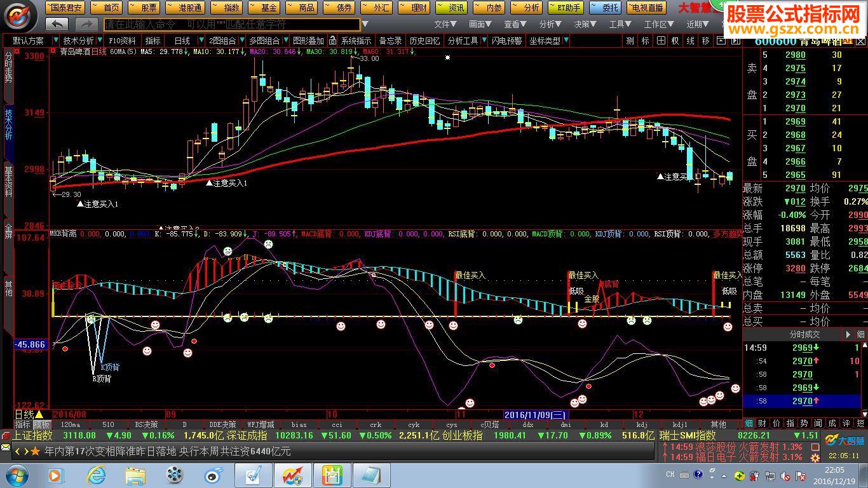
Task: Click the 权 adjustment icon in chart toolbar
Action: [675, 41]
